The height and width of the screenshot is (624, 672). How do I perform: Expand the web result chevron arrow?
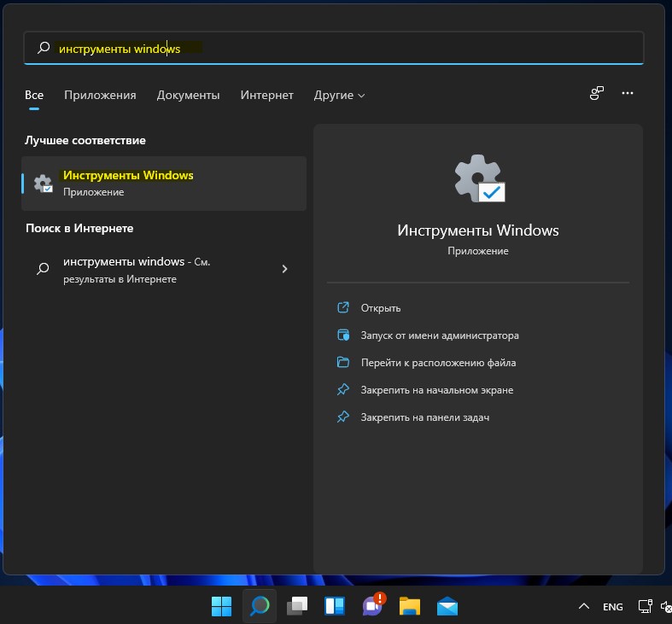pyautogui.click(x=284, y=269)
